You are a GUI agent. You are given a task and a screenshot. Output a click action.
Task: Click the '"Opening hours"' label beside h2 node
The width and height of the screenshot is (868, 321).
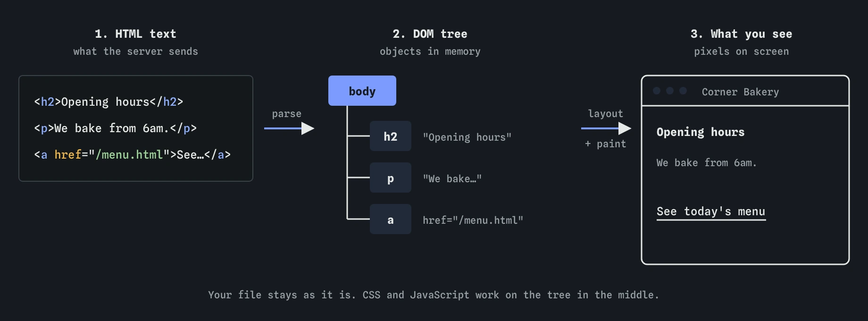(467, 137)
